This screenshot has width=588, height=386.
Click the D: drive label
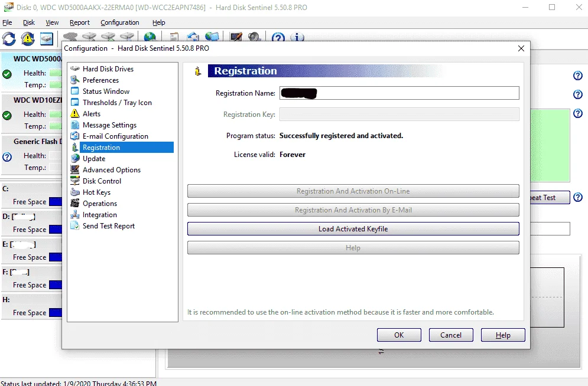(19, 217)
